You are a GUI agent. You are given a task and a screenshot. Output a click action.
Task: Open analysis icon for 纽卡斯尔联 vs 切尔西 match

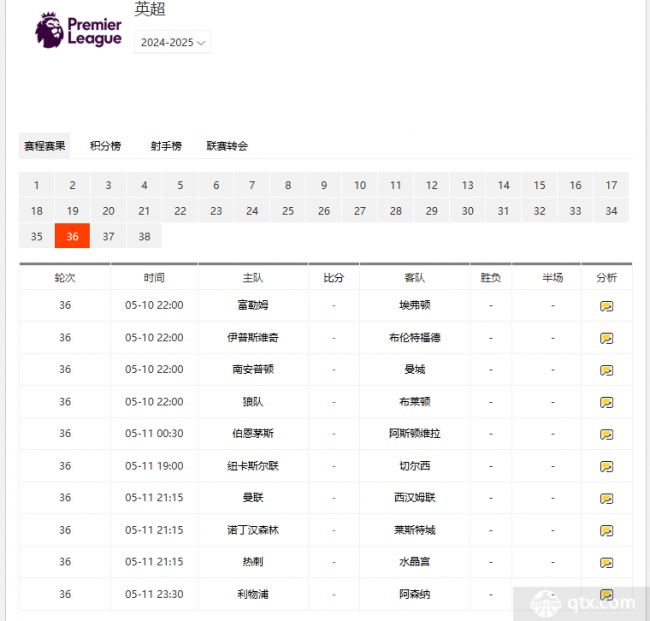click(606, 466)
